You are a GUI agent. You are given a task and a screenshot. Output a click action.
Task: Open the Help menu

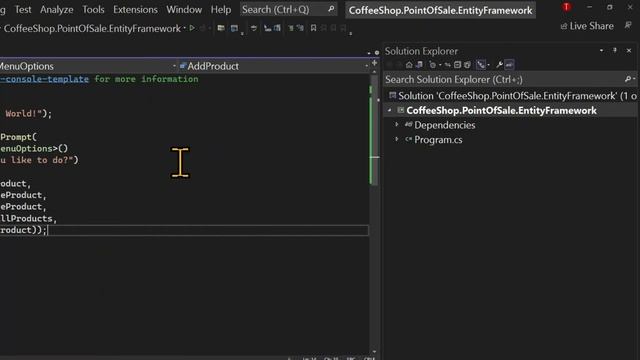point(221,9)
